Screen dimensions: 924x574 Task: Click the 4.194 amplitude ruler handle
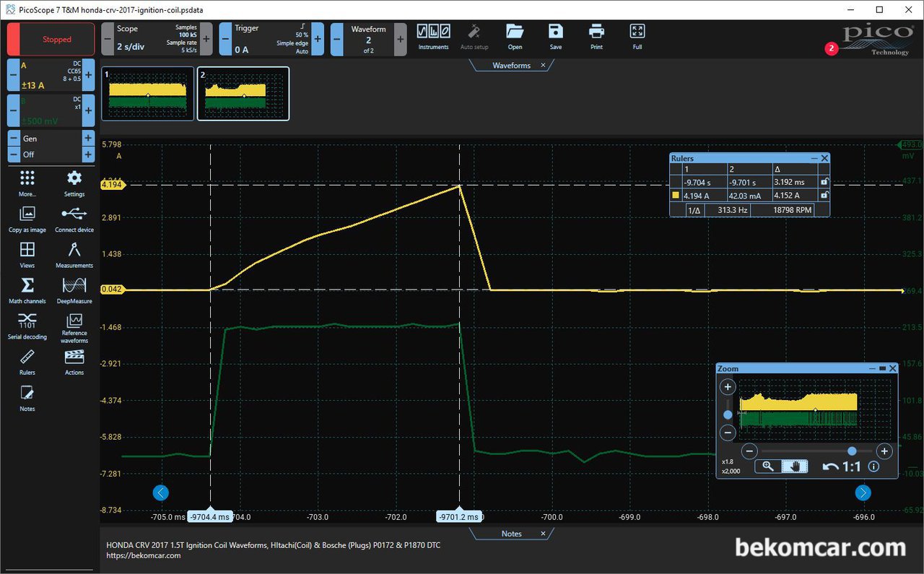point(113,185)
